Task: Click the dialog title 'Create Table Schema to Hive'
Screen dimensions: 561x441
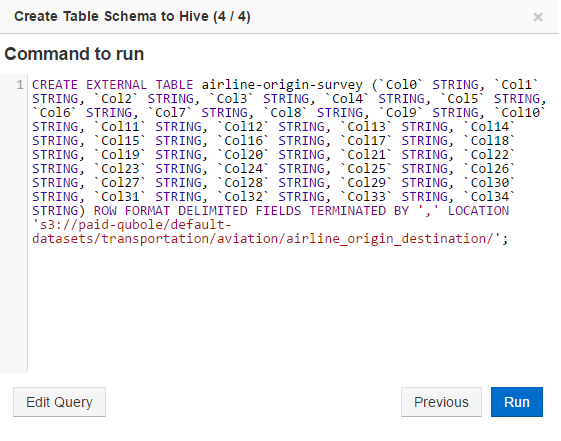Action: 111,16
